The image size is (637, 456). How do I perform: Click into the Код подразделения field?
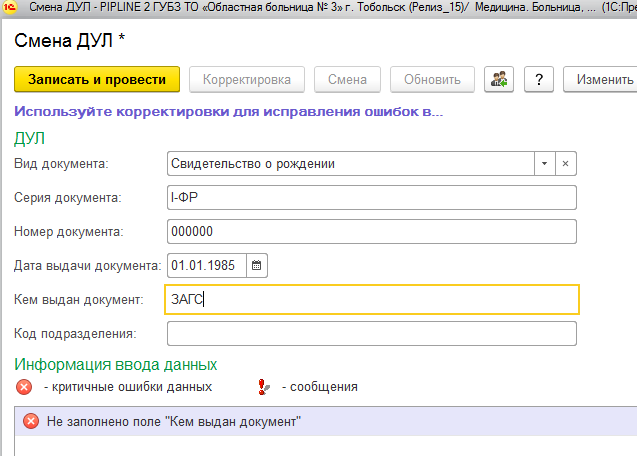(372, 333)
